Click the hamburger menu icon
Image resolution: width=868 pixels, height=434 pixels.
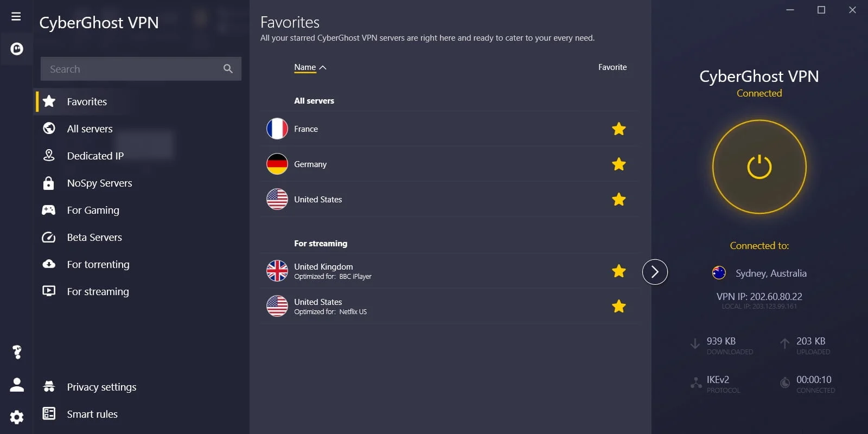16,16
